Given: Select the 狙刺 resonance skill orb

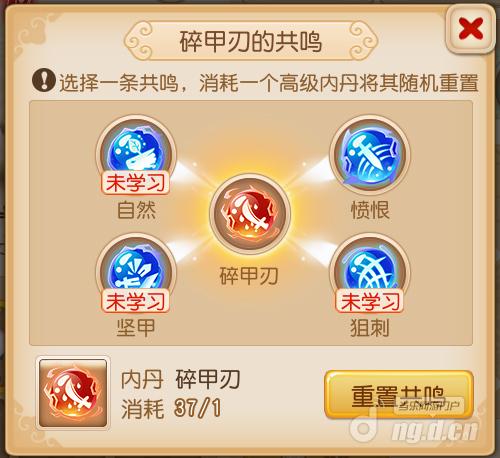Looking at the screenshot, I should (x=370, y=272).
